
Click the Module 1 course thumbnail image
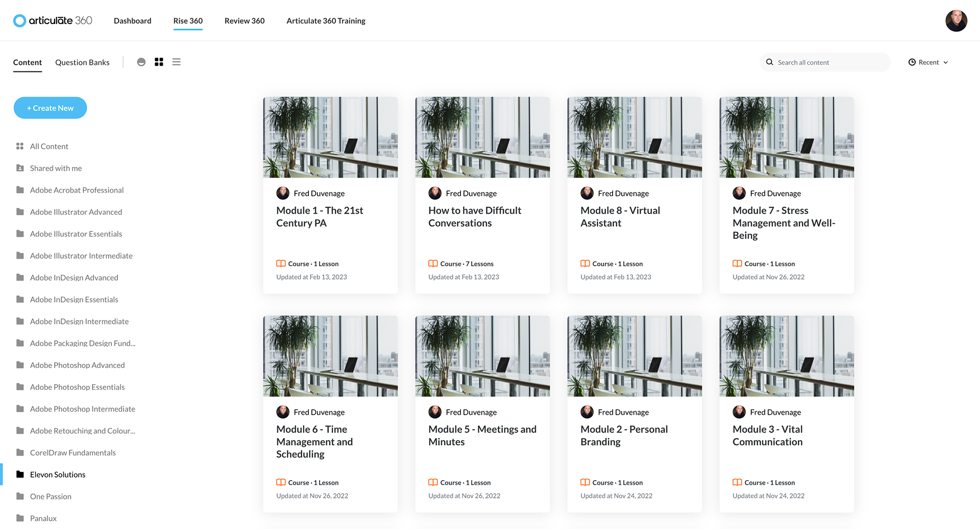click(330, 137)
